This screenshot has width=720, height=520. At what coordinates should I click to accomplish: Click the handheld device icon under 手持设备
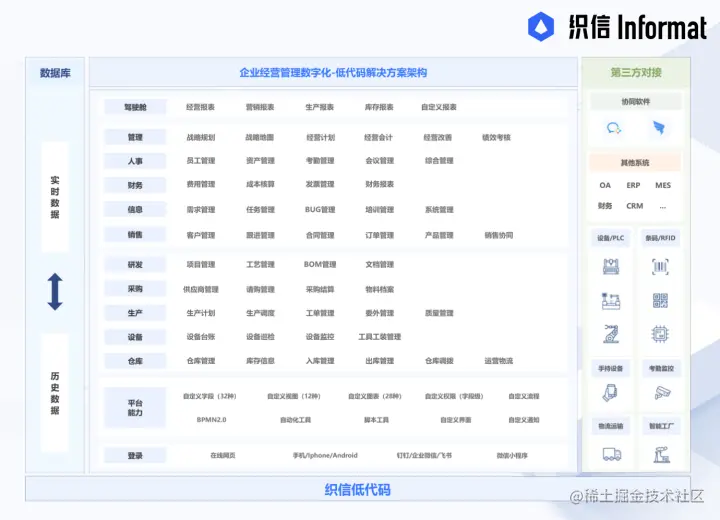click(610, 393)
